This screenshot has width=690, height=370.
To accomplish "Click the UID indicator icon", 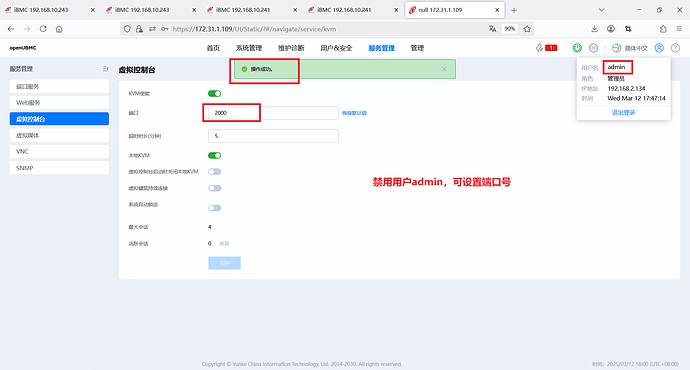I will (x=594, y=48).
